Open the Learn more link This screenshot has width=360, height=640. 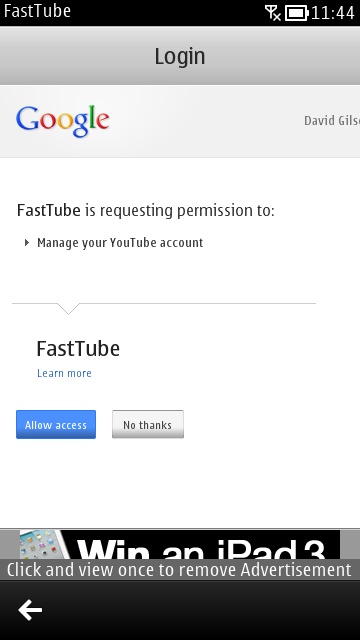coord(64,373)
